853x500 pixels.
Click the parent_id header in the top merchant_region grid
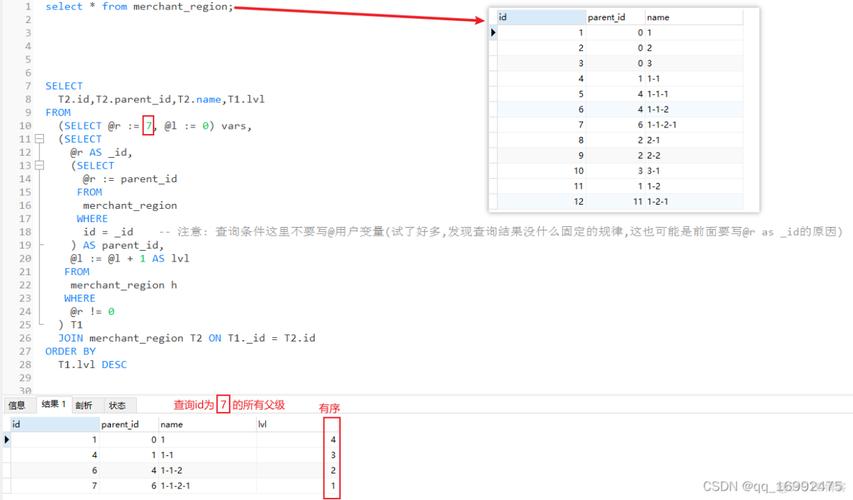point(615,17)
